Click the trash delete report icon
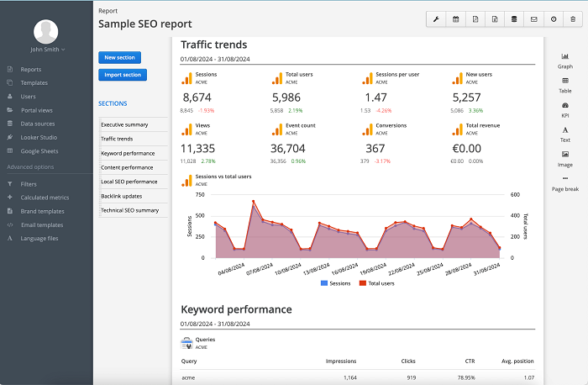Image resolution: width=588 pixels, height=385 pixels. tap(573, 18)
